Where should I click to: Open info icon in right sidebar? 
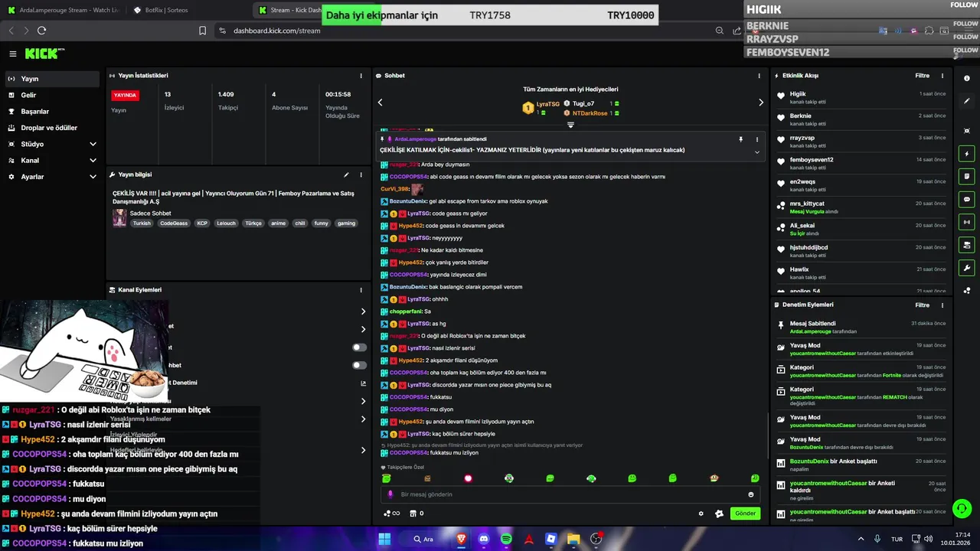(967, 78)
